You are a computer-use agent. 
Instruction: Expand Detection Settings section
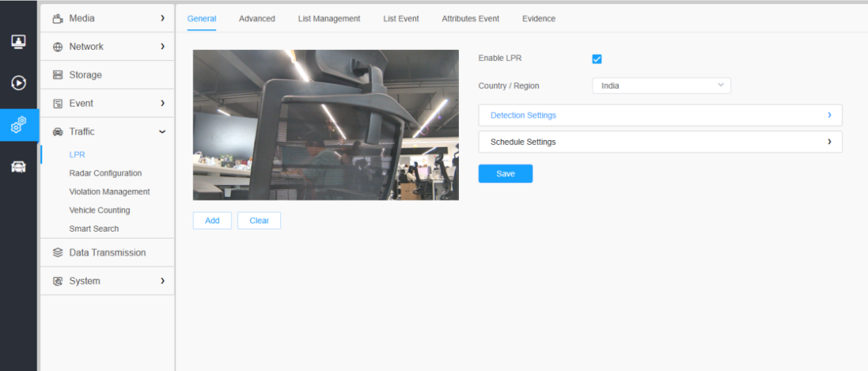[x=660, y=115]
